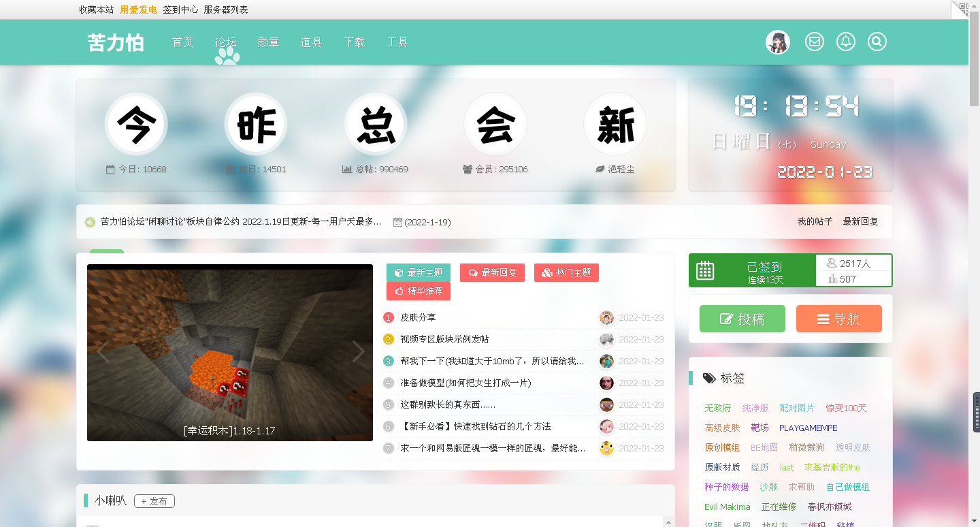Click the 新 round stat icon
Image resolution: width=980 pixels, height=527 pixels.
point(615,125)
